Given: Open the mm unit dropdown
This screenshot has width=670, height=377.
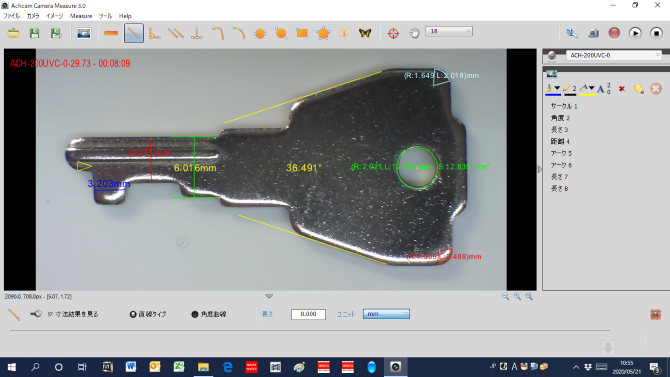Looking at the screenshot, I should (386, 314).
